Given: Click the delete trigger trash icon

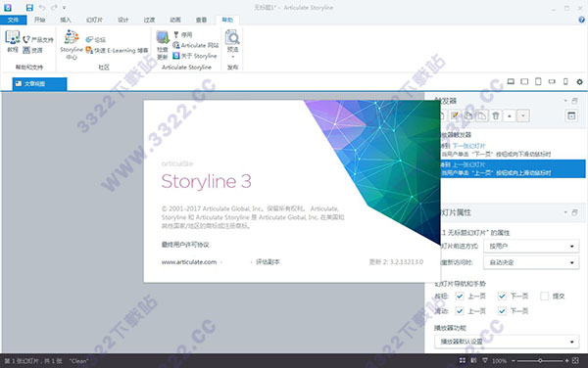Looking at the screenshot, I should pos(496,115).
